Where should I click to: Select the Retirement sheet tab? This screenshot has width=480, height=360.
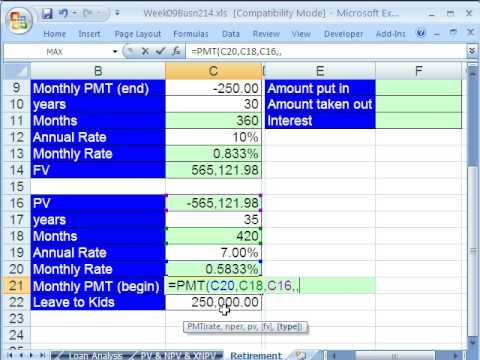click(x=256, y=355)
